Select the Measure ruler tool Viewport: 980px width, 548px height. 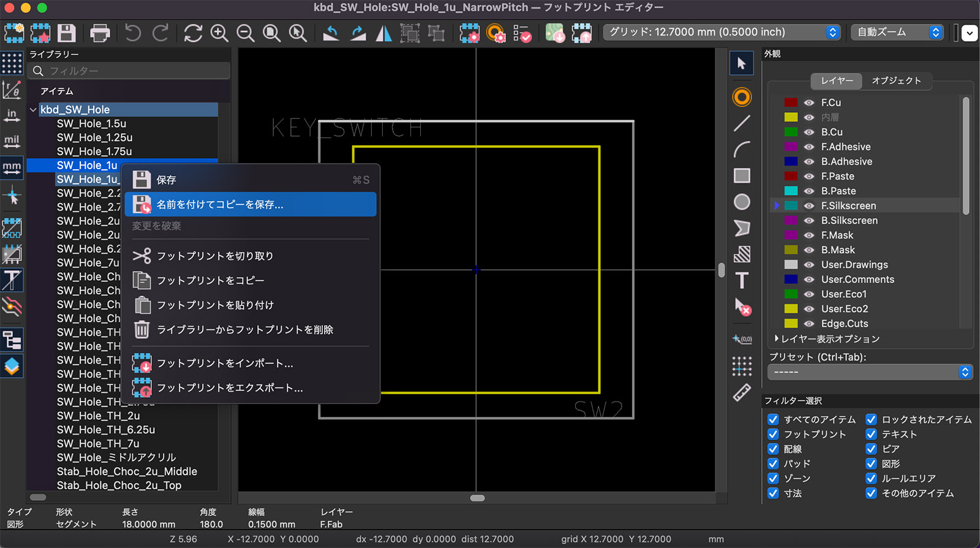(x=742, y=392)
